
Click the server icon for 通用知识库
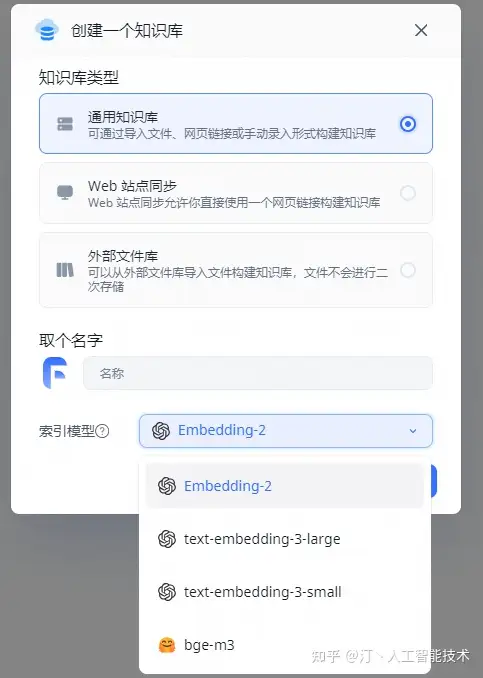(x=65, y=124)
